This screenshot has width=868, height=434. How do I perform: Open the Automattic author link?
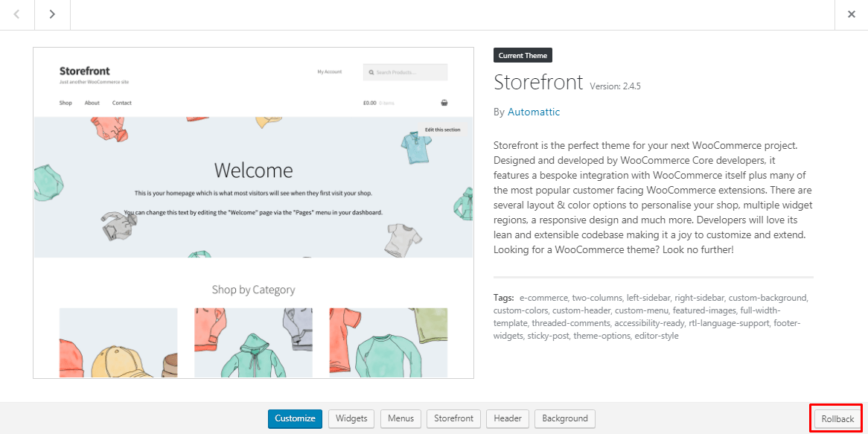point(534,112)
